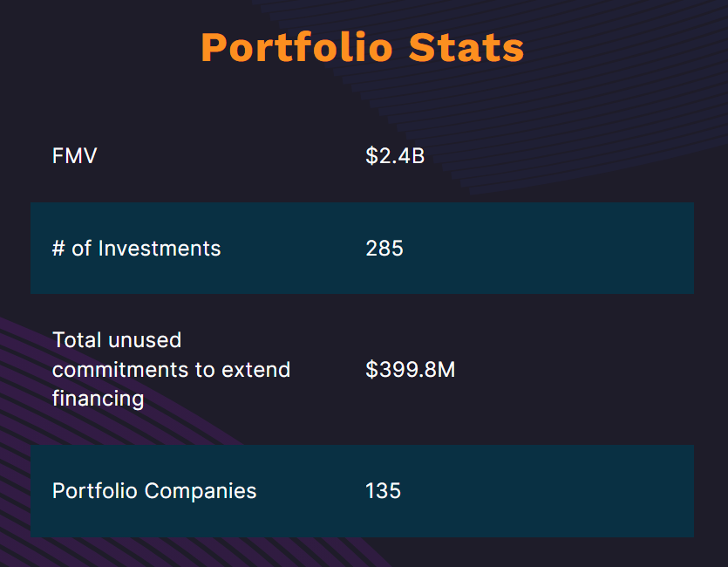This screenshot has height=567, width=728.
Task: Click the "# of Investments" label
Action: [136, 249]
